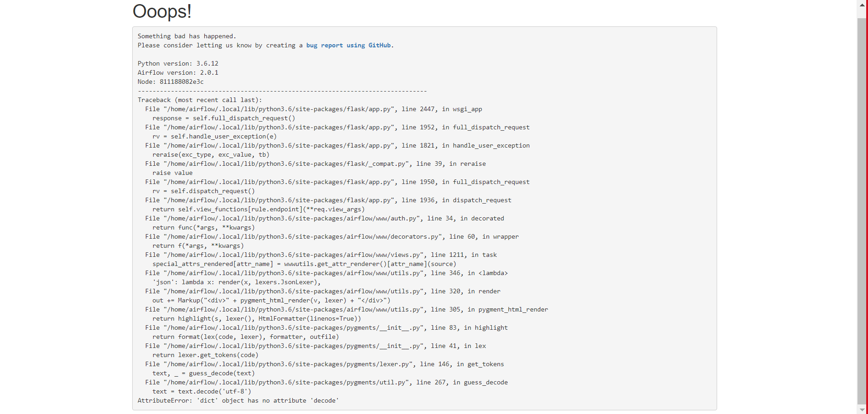
Task: Click the line with 'decorators.py', line 60
Action: 332,236
